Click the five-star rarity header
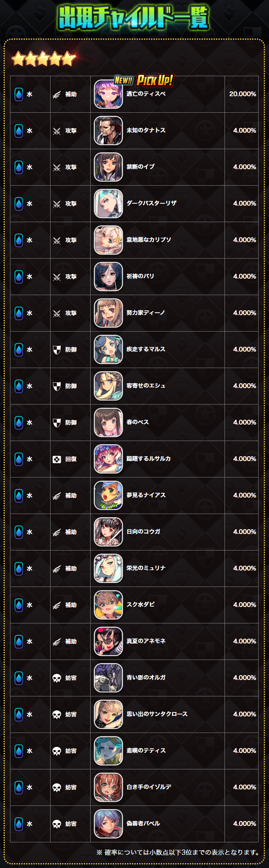The height and width of the screenshot is (868, 269). (43, 59)
